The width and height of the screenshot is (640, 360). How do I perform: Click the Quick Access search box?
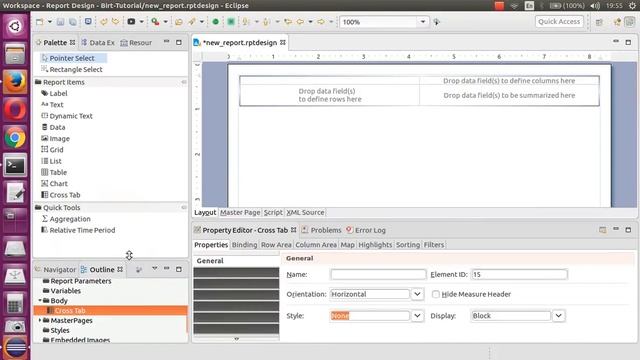click(x=559, y=22)
